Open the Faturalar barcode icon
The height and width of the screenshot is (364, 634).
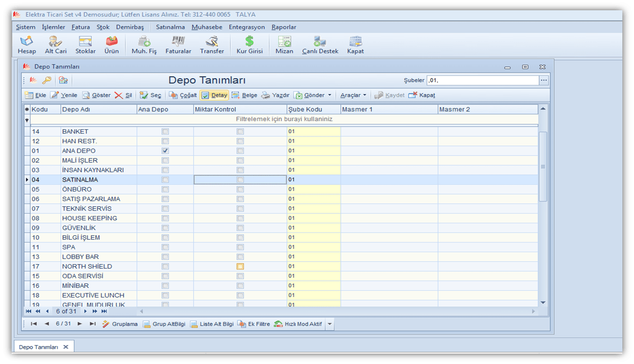(x=178, y=45)
